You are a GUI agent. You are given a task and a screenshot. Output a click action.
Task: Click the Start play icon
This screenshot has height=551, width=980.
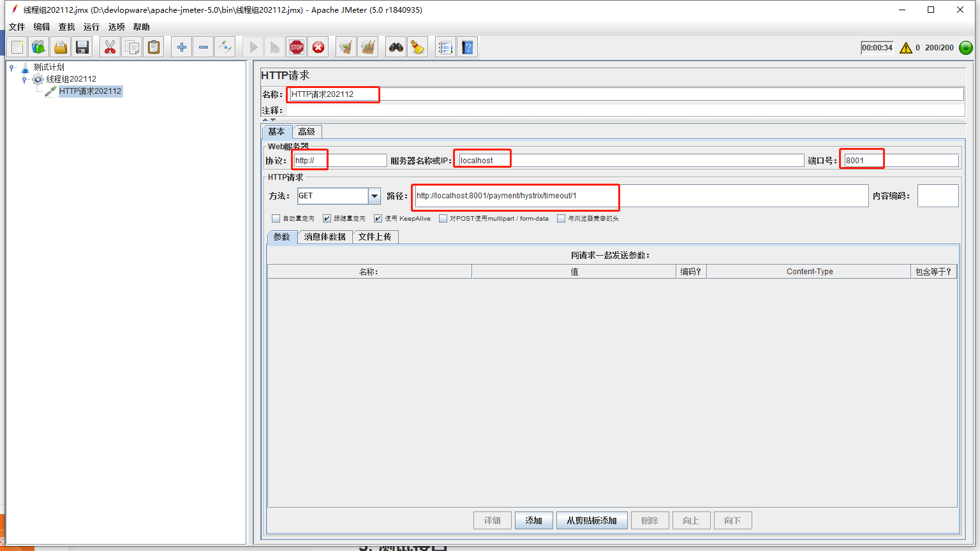coord(253,47)
